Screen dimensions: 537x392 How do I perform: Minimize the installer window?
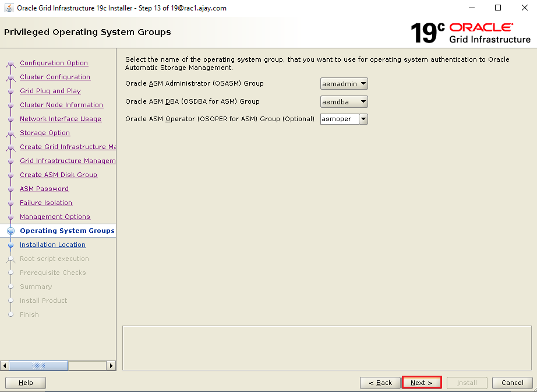coord(472,8)
